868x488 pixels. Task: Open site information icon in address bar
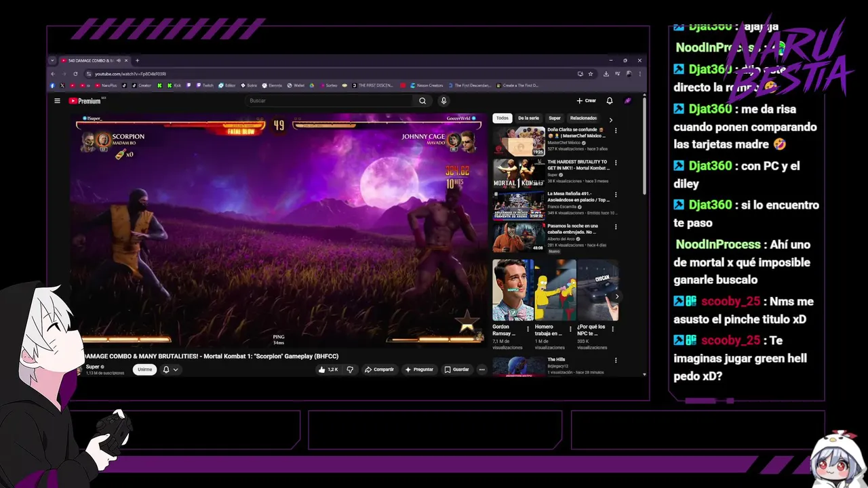pos(89,74)
